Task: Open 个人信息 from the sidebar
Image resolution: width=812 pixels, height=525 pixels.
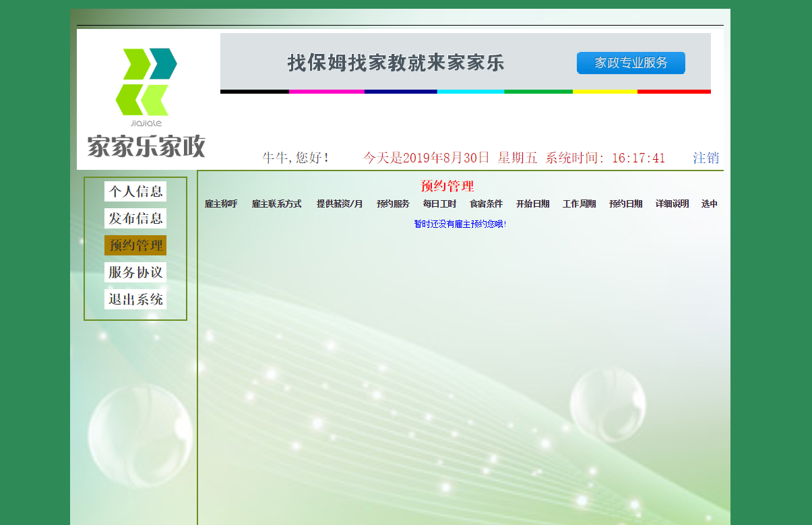Action: tap(135, 191)
